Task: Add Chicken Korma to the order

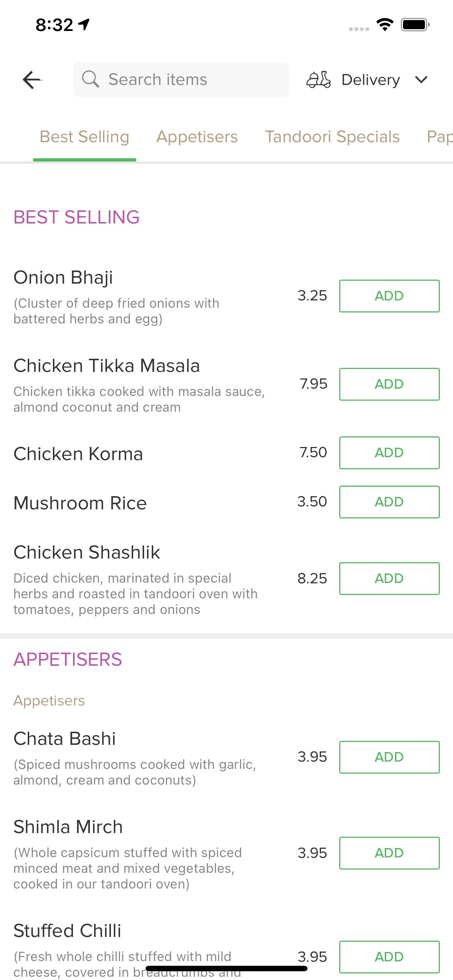Action: click(x=389, y=453)
